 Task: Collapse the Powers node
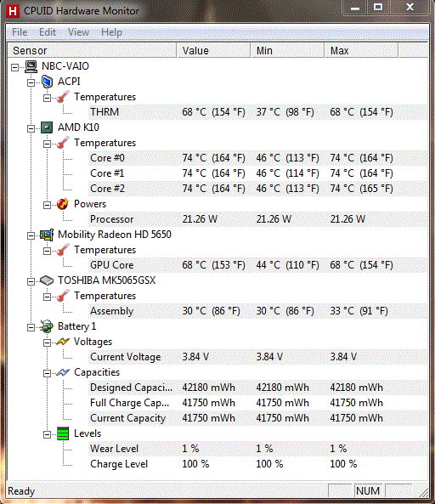[47, 205]
